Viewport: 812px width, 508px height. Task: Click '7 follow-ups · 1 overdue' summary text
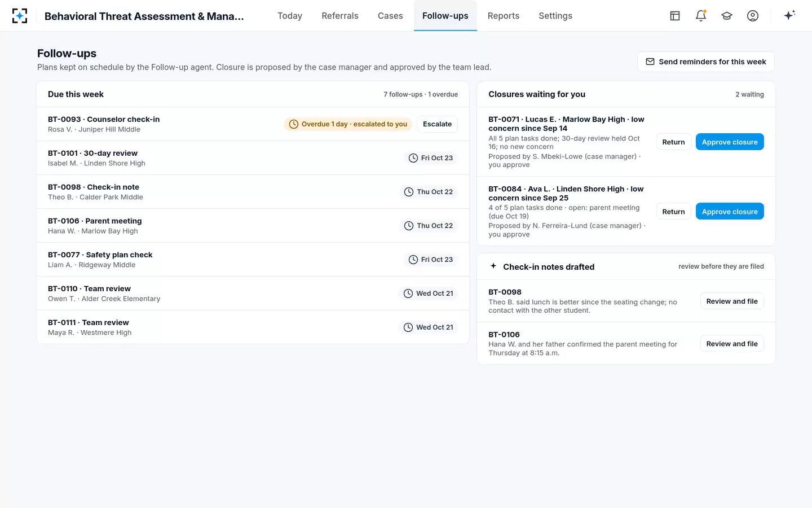(421, 94)
